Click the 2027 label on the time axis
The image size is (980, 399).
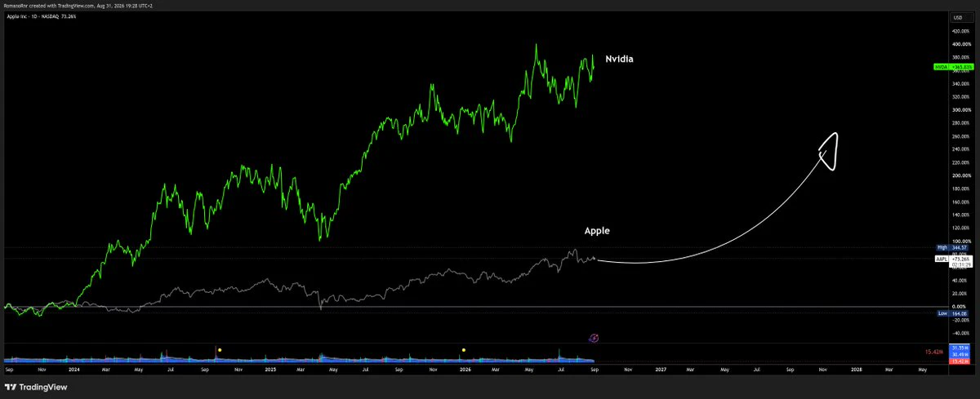660,369
